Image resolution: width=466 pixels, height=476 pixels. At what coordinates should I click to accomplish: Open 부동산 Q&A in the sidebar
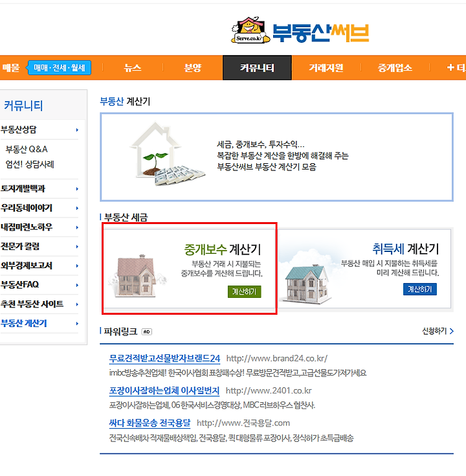(x=27, y=150)
